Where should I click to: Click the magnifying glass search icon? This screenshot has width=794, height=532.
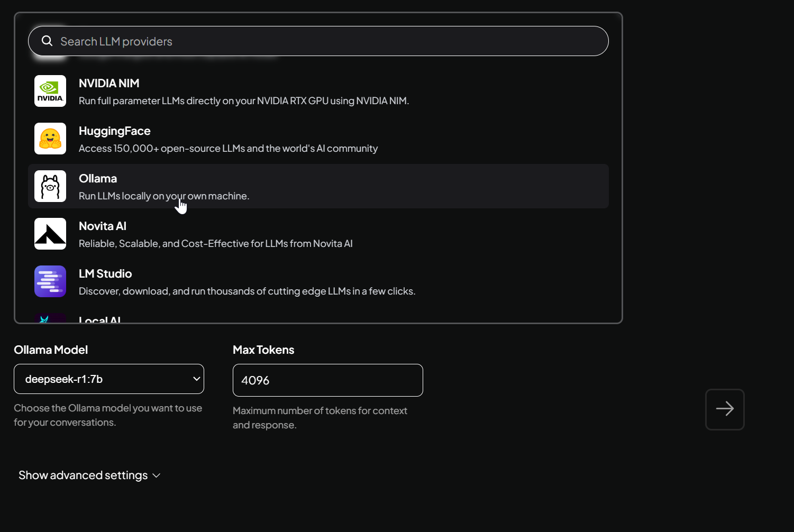click(47, 41)
